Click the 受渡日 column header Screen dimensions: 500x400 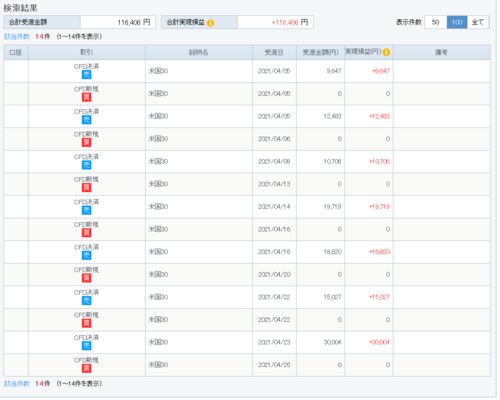(274, 52)
